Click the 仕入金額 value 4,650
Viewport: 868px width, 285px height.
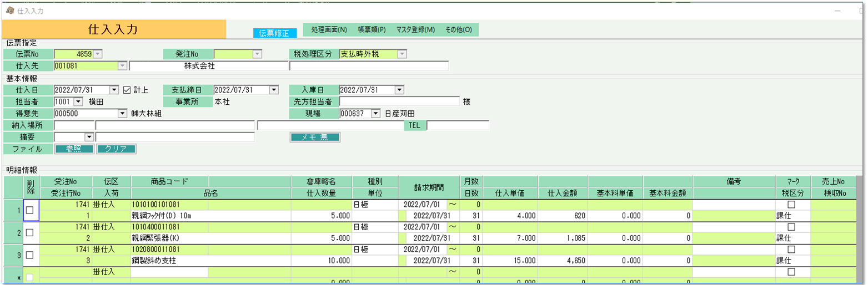click(x=563, y=259)
